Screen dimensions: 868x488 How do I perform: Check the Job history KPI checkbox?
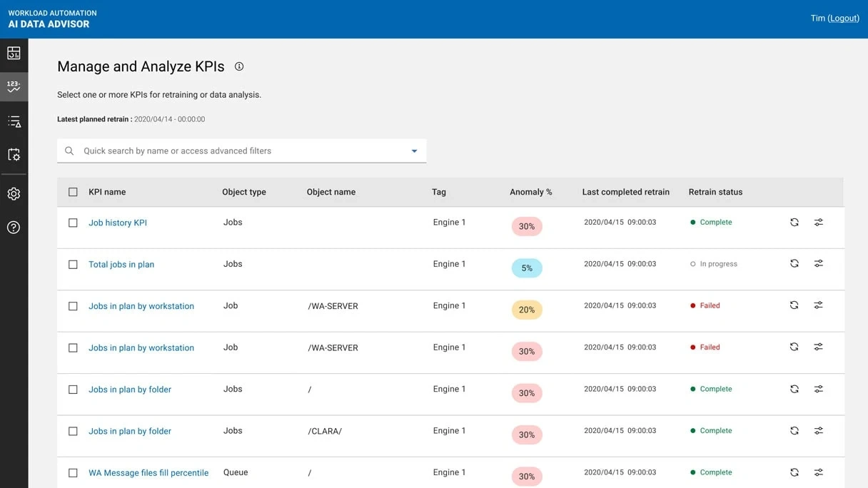click(73, 223)
